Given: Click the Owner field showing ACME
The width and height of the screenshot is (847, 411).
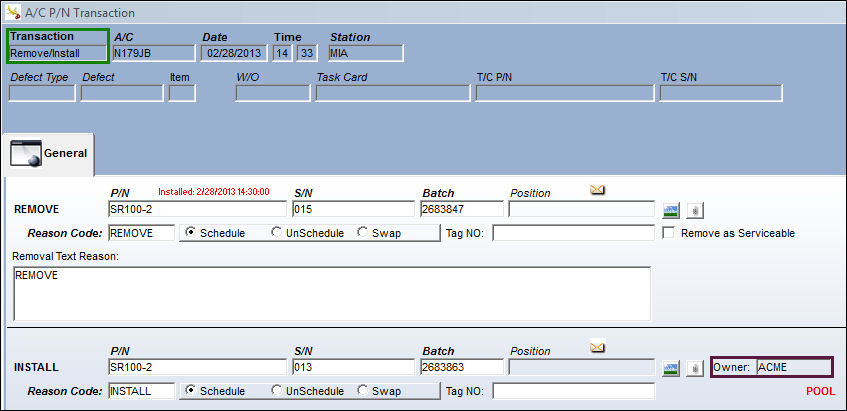Looking at the screenshot, I should [794, 367].
